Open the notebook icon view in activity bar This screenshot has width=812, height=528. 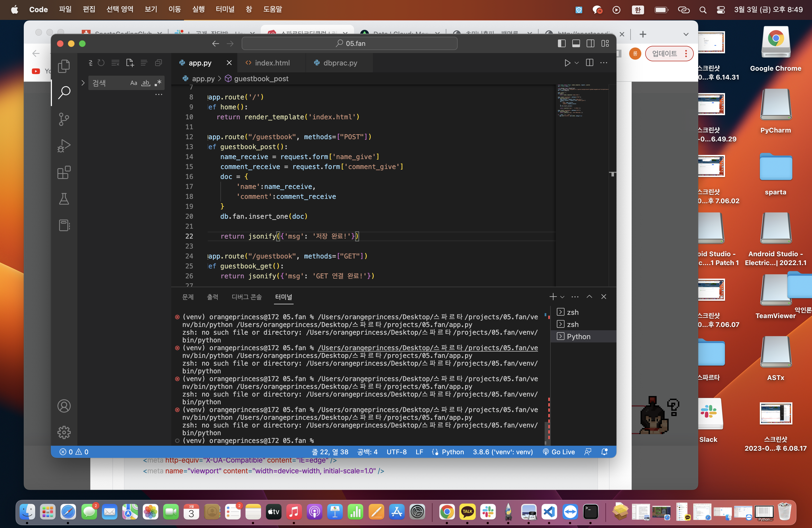pos(64,225)
